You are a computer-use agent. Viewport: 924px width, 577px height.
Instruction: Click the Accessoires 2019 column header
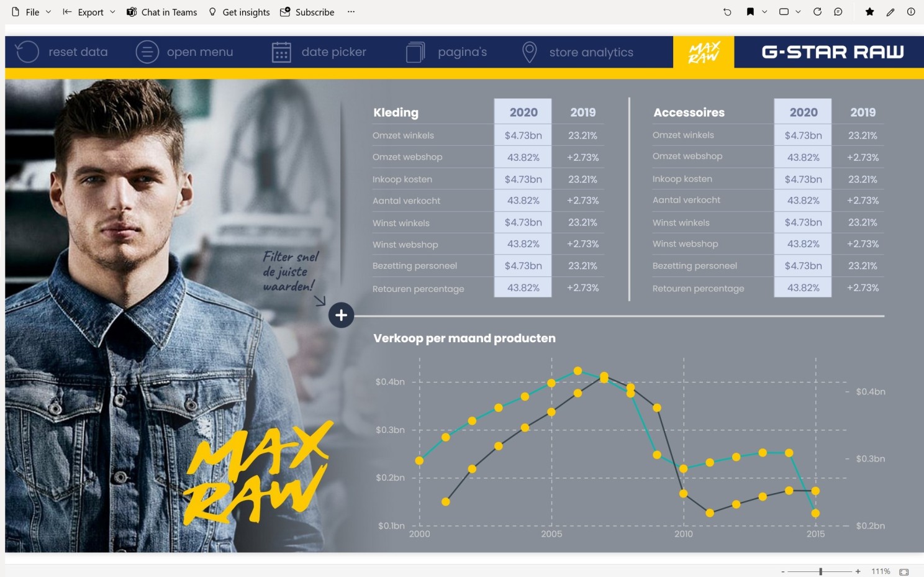point(863,112)
